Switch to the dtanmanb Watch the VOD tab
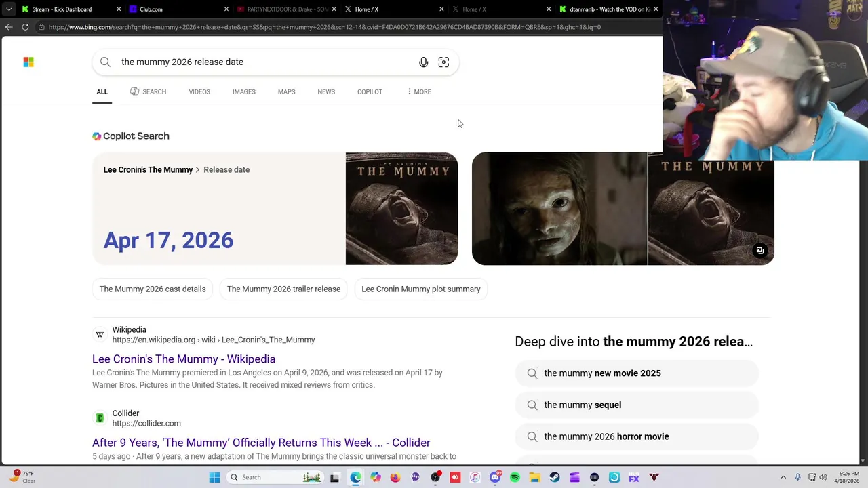The height and width of the screenshot is (488, 868). click(x=608, y=9)
